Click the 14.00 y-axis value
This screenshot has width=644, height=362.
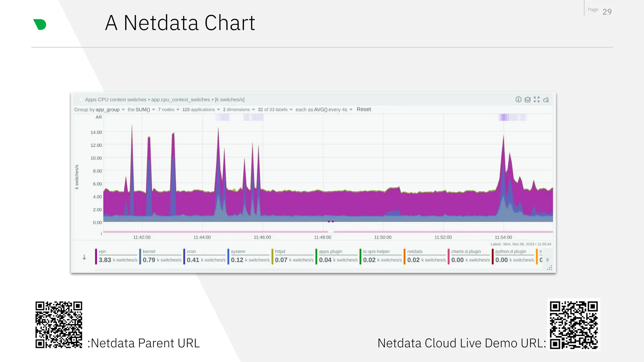coord(96,132)
